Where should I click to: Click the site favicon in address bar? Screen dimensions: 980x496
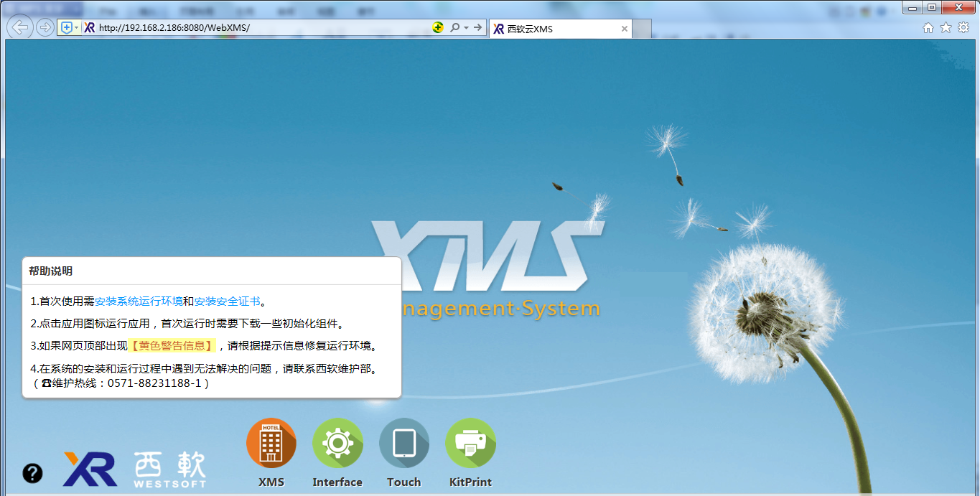(90, 27)
